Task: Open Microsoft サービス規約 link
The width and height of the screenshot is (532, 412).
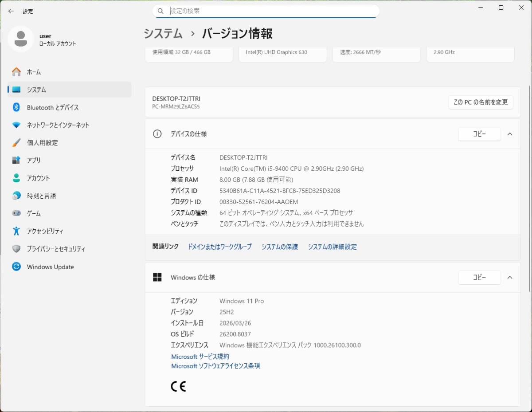Action: tap(200, 356)
